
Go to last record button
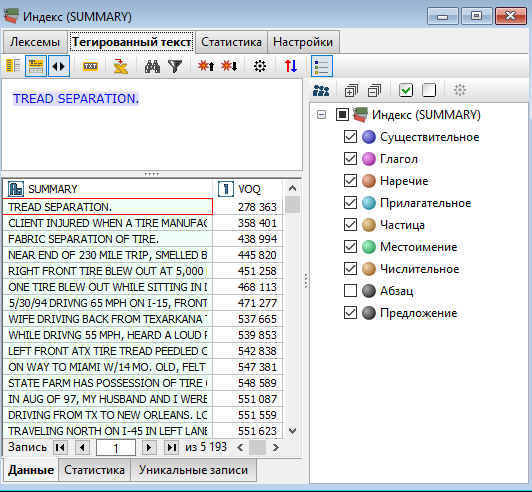tap(171, 448)
